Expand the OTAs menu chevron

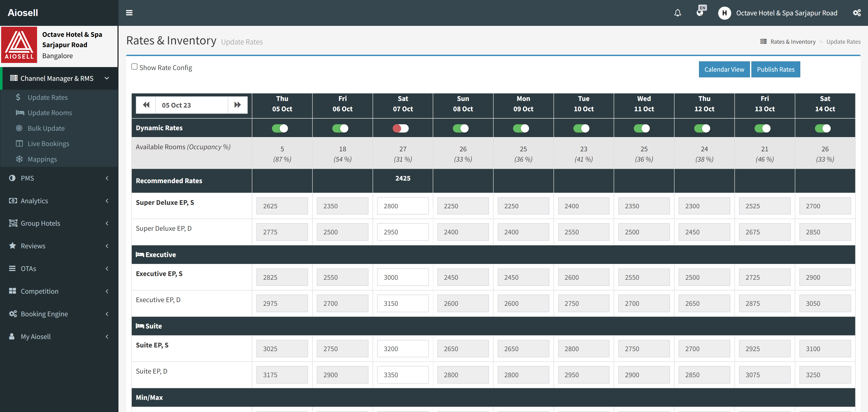(x=107, y=268)
